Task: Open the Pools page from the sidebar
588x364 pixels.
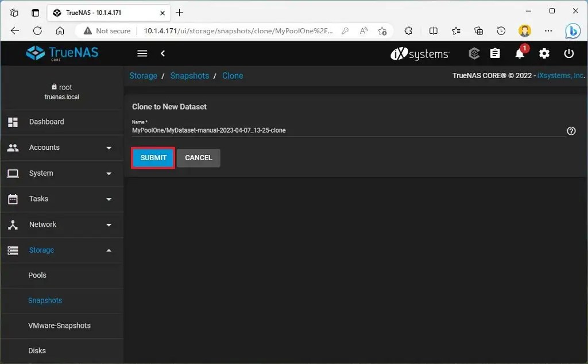Action: pyautogui.click(x=37, y=275)
